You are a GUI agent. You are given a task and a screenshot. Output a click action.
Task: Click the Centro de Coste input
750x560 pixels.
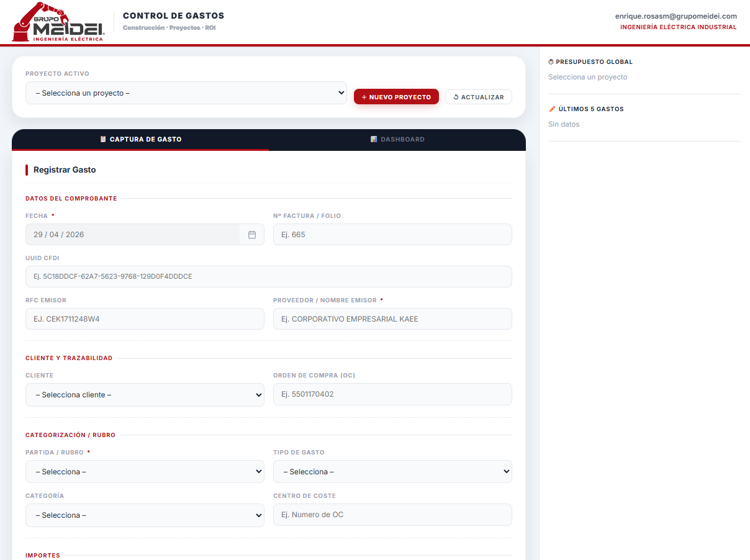point(392,515)
